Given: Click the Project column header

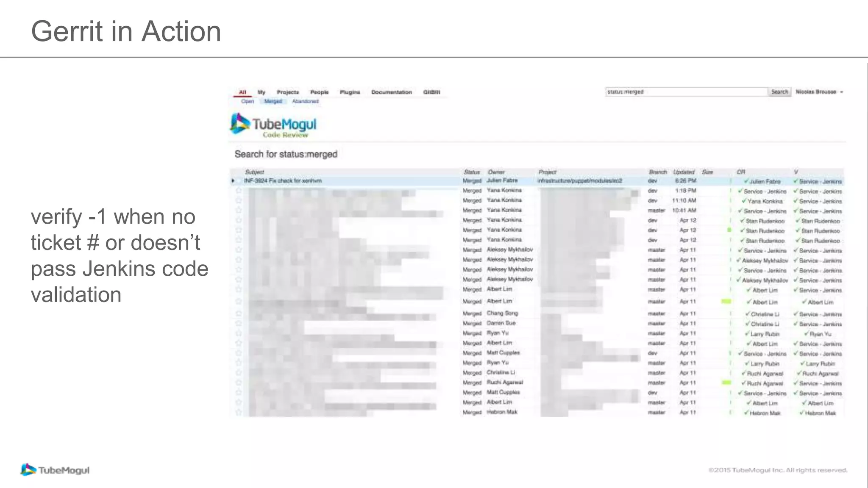Looking at the screenshot, I should (547, 172).
